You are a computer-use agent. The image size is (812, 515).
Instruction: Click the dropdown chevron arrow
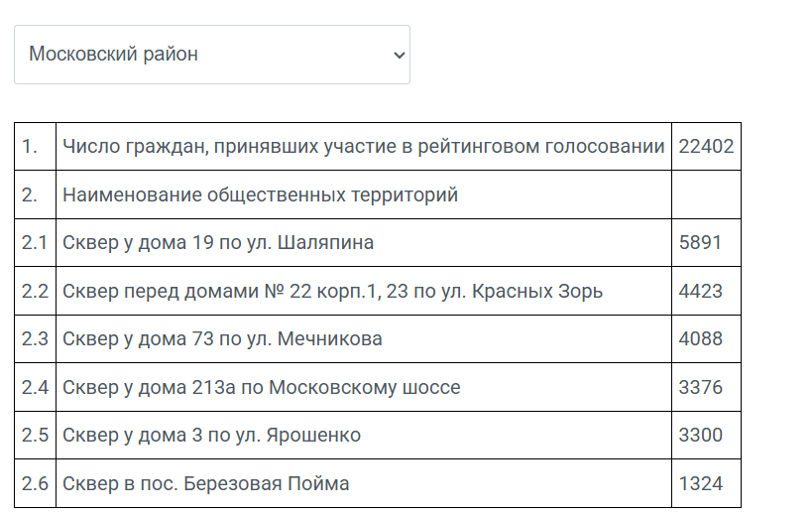[x=399, y=55]
